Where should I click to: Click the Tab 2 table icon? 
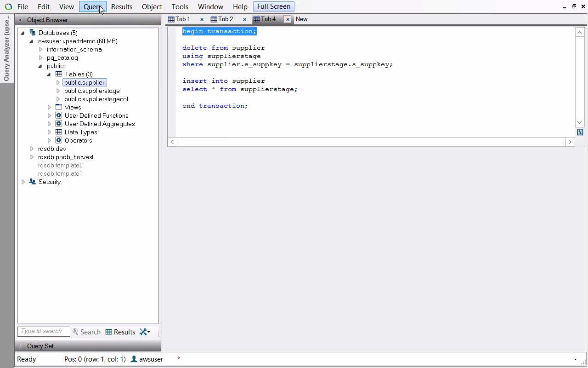pyautogui.click(x=214, y=19)
